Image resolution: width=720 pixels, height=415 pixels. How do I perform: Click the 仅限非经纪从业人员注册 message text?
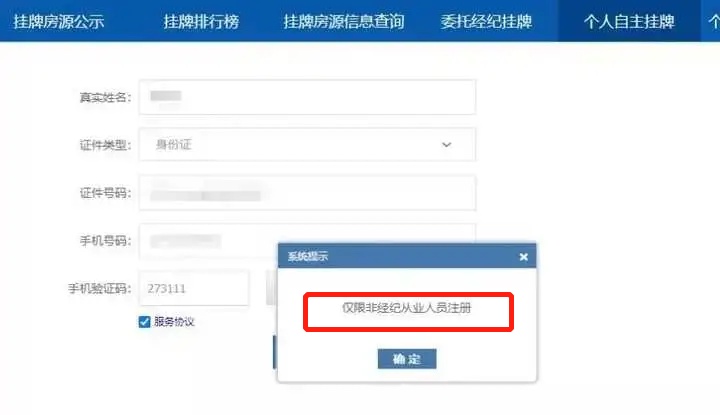[x=407, y=308]
